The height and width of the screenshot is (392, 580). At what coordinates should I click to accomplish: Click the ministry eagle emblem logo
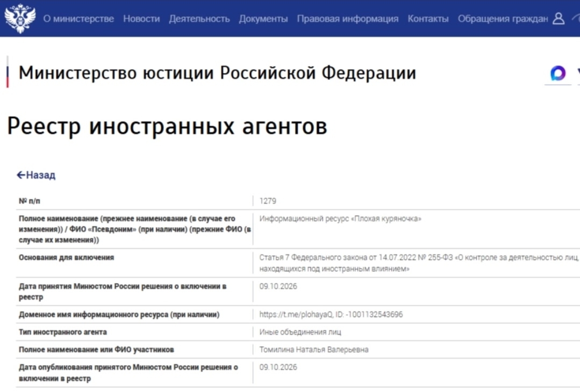pos(20,18)
